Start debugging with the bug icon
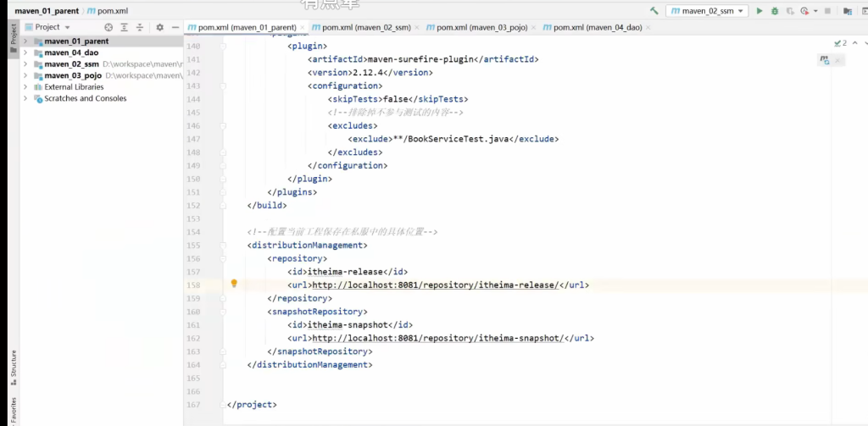This screenshot has width=868, height=426. [x=775, y=11]
